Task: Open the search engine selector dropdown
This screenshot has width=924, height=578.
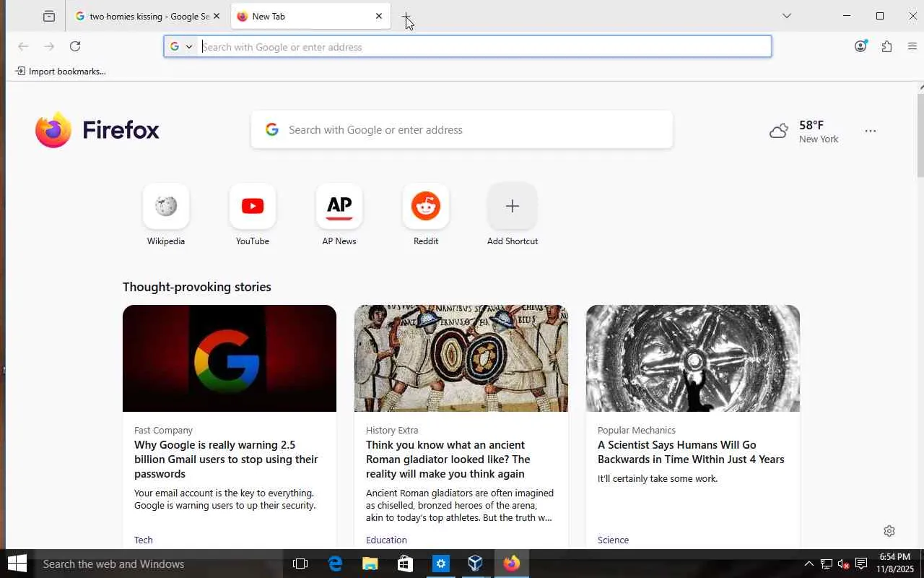Action: tap(181, 46)
